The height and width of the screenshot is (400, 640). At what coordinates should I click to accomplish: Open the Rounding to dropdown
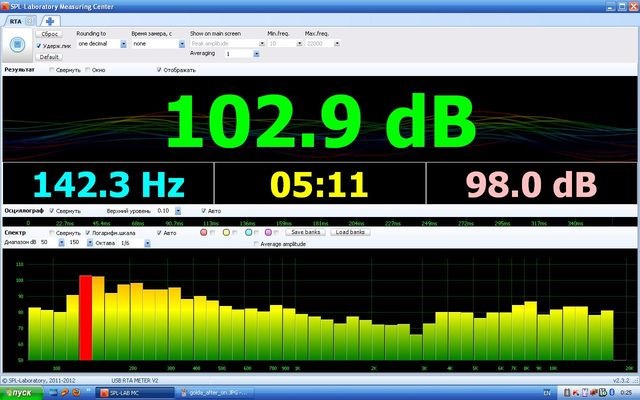123,44
